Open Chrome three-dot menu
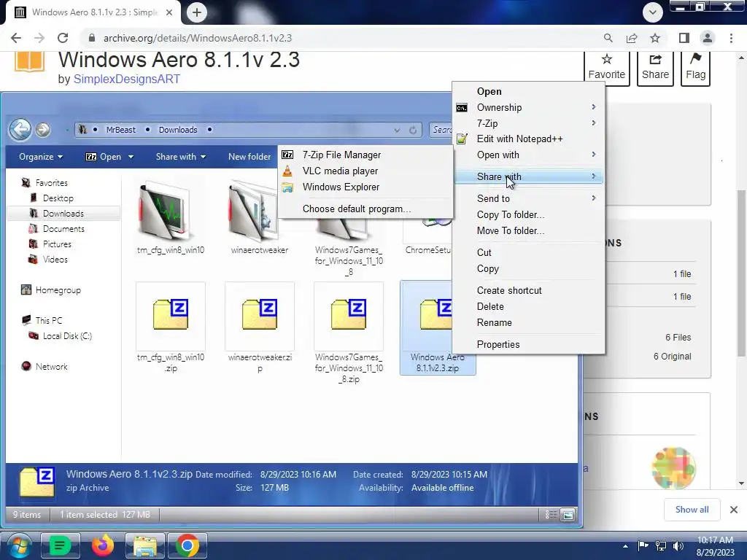This screenshot has width=747, height=560. tap(731, 38)
